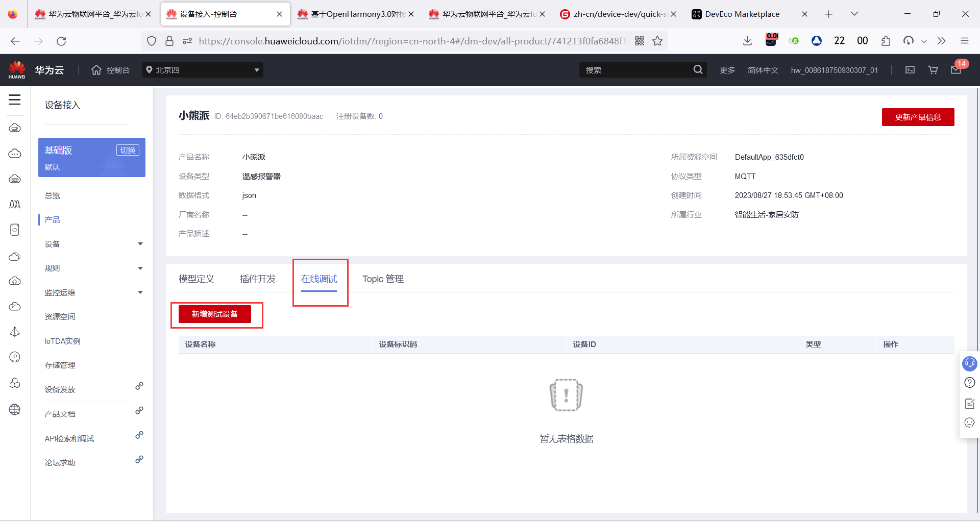
Task: Click the link icon beside API检索和调试
Action: coord(139,435)
